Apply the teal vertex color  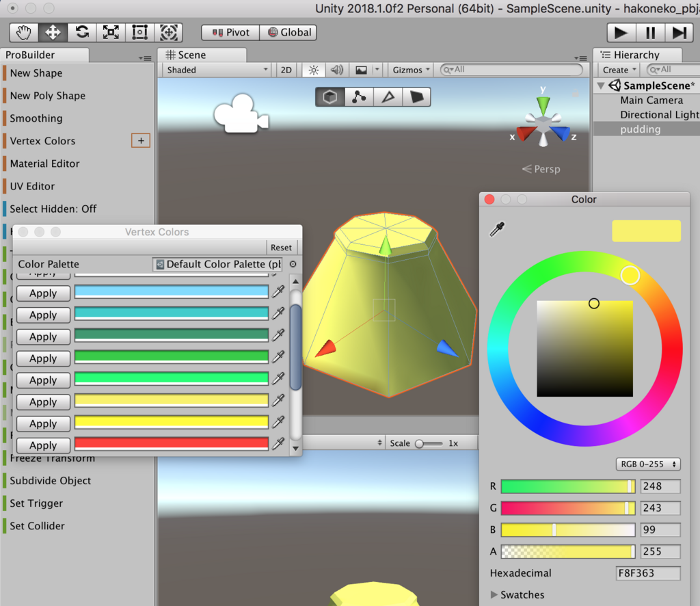[43, 315]
